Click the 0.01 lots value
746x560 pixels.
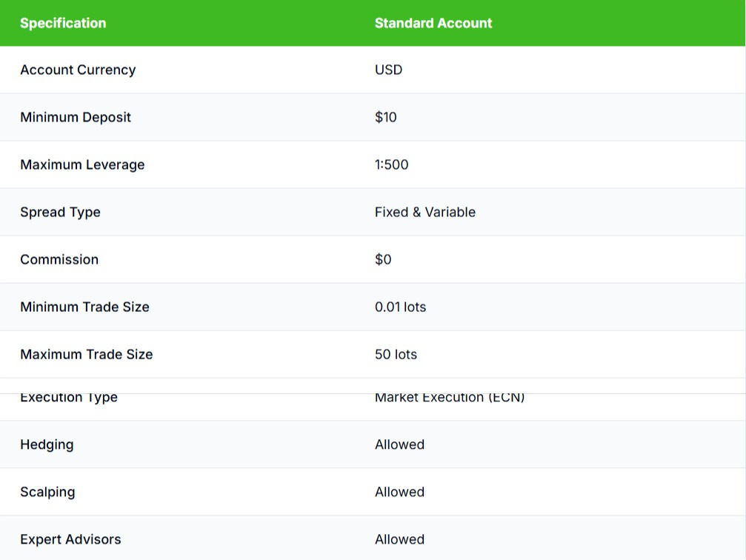pos(401,307)
